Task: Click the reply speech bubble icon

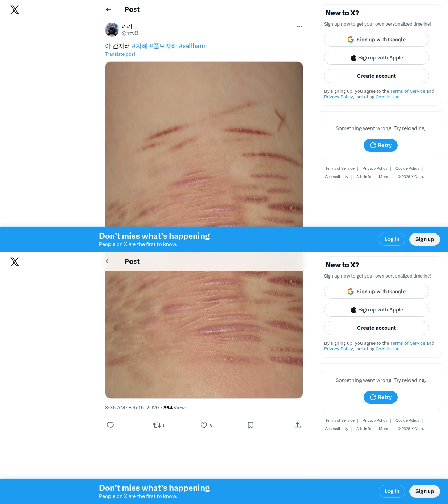Action: tap(110, 425)
